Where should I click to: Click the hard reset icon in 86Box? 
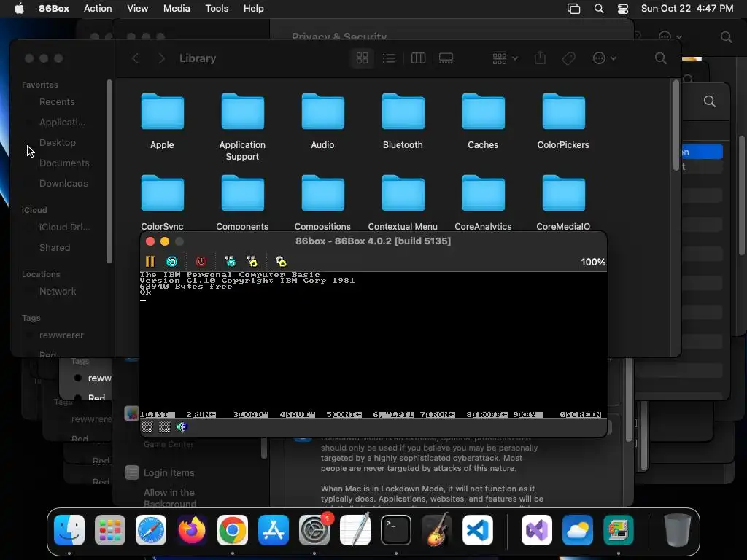point(172,262)
